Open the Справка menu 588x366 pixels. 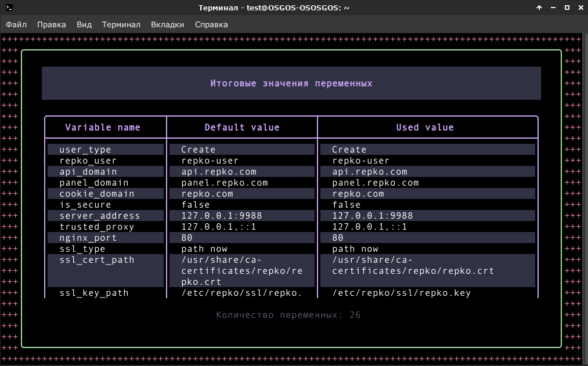(x=211, y=25)
